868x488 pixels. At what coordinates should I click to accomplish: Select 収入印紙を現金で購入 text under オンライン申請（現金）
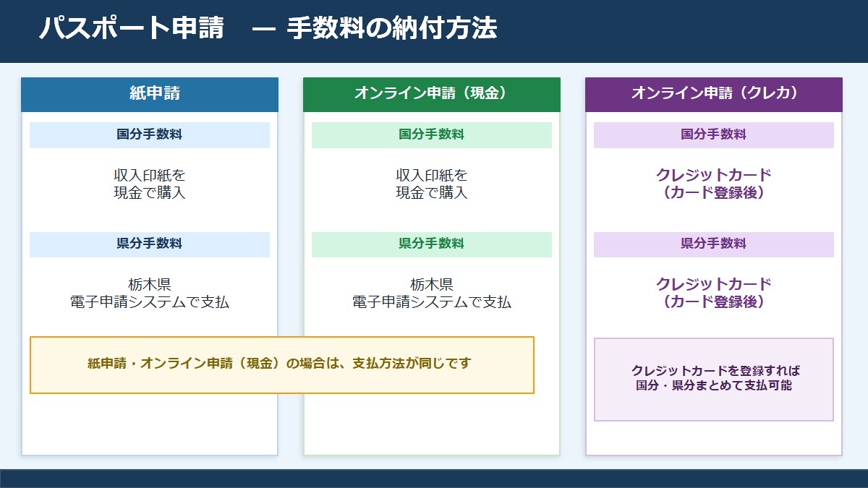point(431,184)
